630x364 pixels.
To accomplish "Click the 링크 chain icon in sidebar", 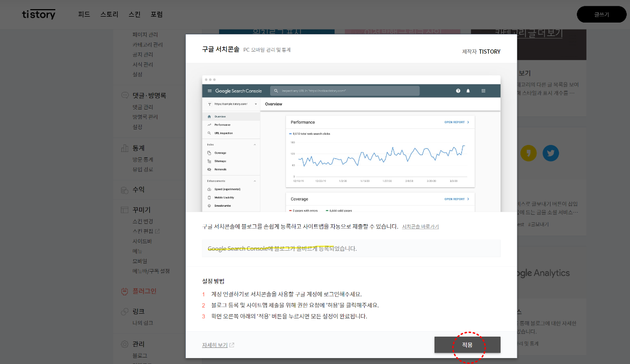I will coord(125,311).
